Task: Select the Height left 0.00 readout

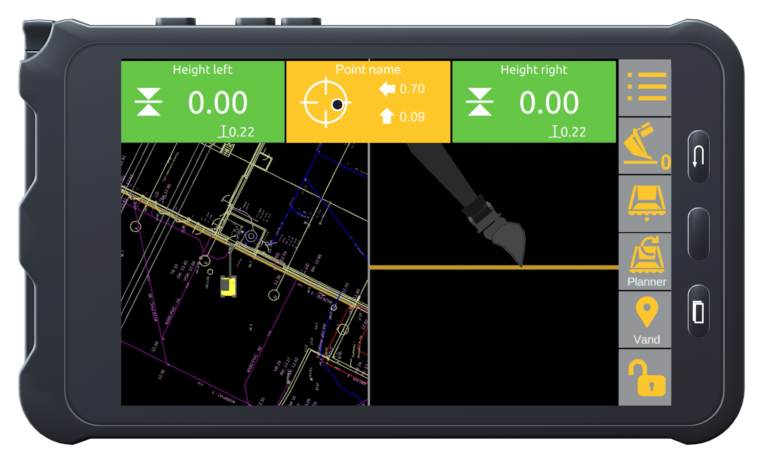Action: click(217, 103)
